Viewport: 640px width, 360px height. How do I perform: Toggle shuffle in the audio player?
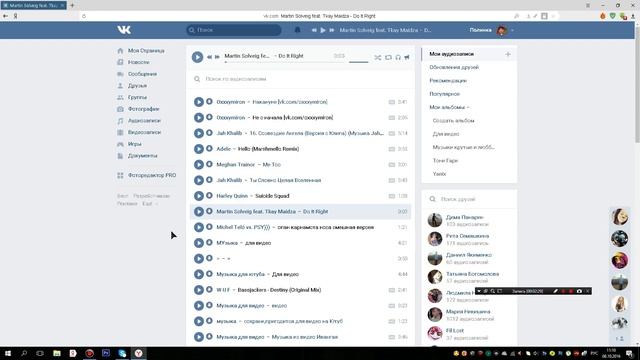[378, 58]
